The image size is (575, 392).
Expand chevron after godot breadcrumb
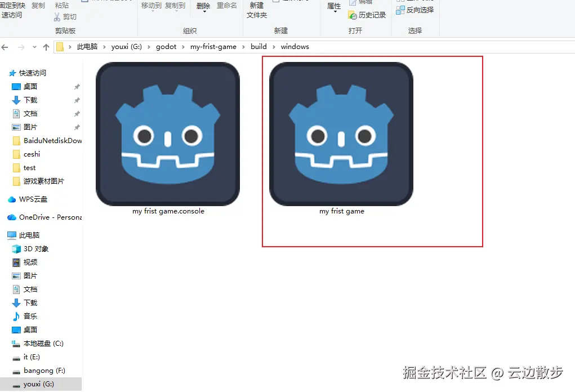click(x=183, y=47)
